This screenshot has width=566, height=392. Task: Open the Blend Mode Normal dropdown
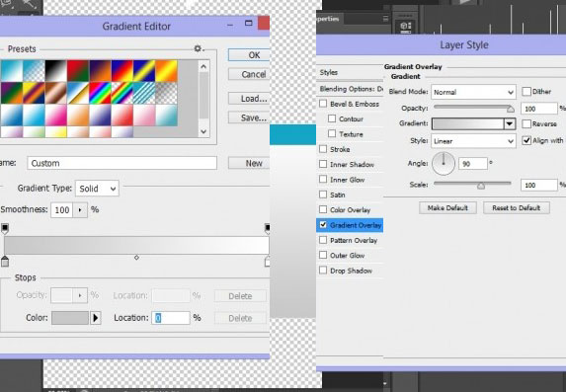pos(473,92)
